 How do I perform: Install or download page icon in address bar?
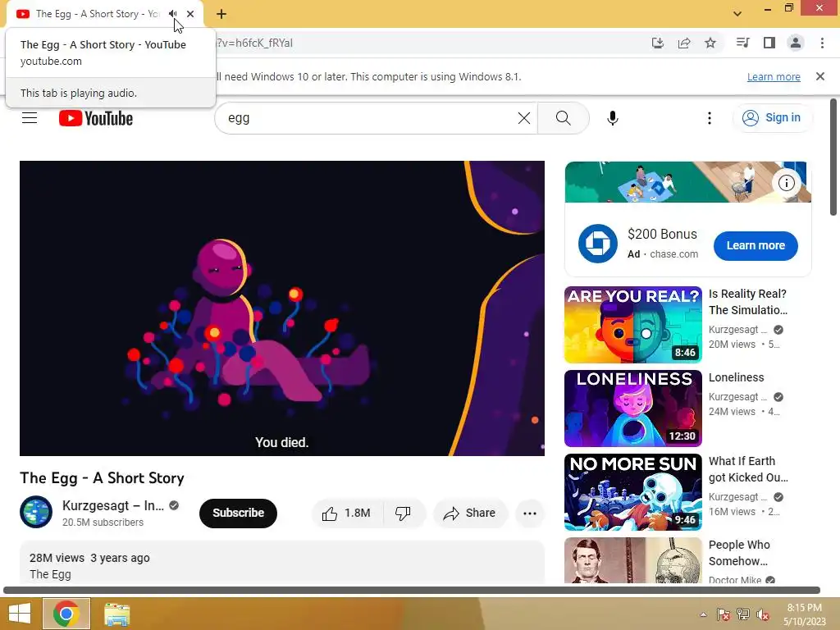pos(657,43)
